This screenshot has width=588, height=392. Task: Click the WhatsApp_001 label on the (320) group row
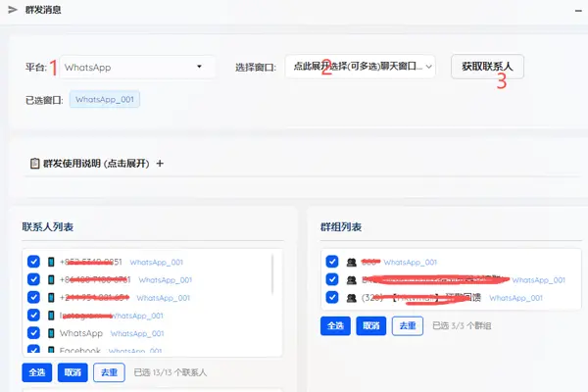coord(516,298)
